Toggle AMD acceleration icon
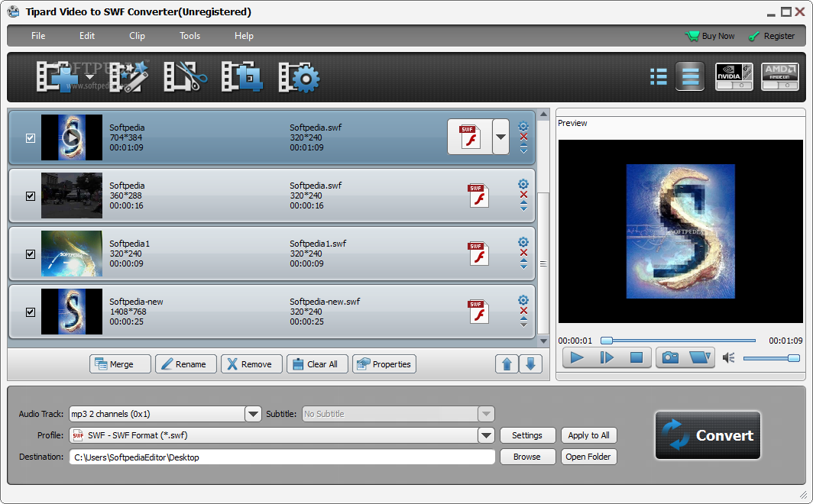Image resolution: width=813 pixels, height=504 pixels. [780, 76]
